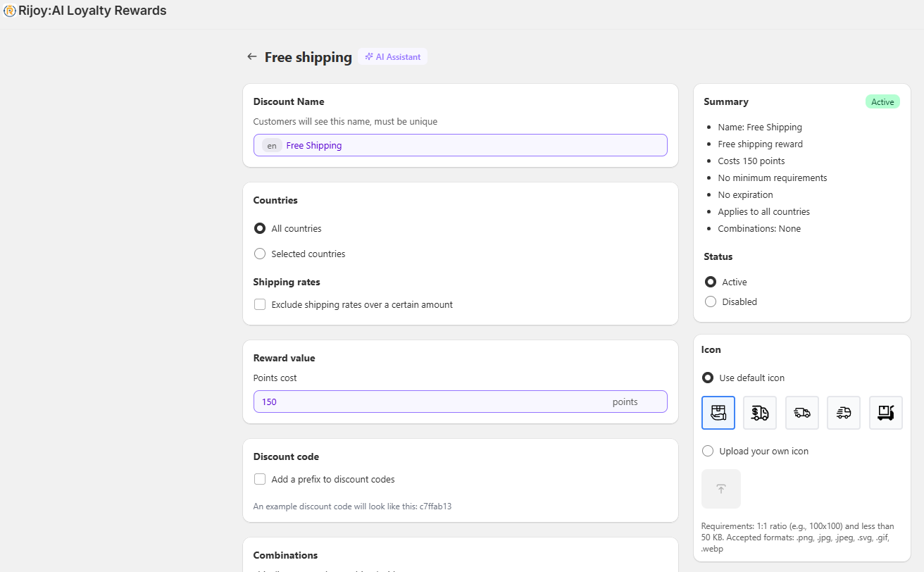The height and width of the screenshot is (572, 924).
Task: Open the AI Assistant
Action: [x=392, y=56]
